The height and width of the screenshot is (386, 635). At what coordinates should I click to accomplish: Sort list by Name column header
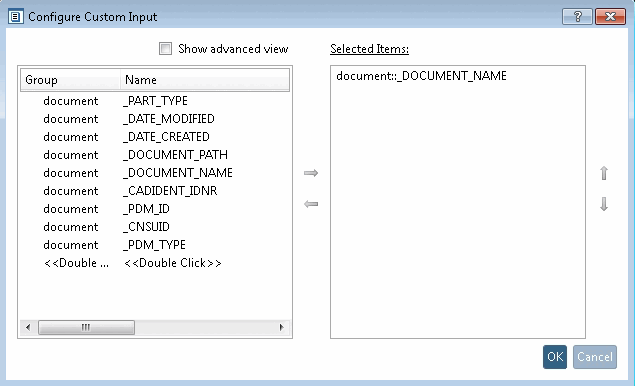[x=205, y=80]
